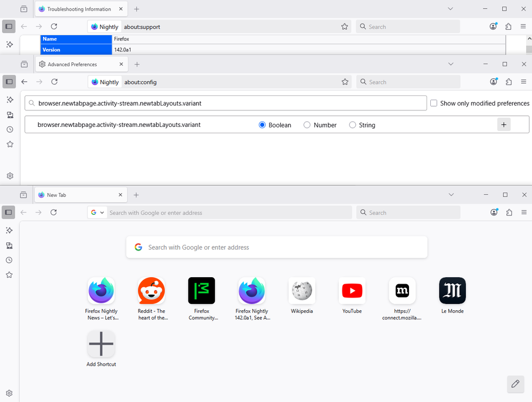Screen dimensions: 532x402
Task: Close the Troubleshooting Information tab
Action: tap(121, 9)
